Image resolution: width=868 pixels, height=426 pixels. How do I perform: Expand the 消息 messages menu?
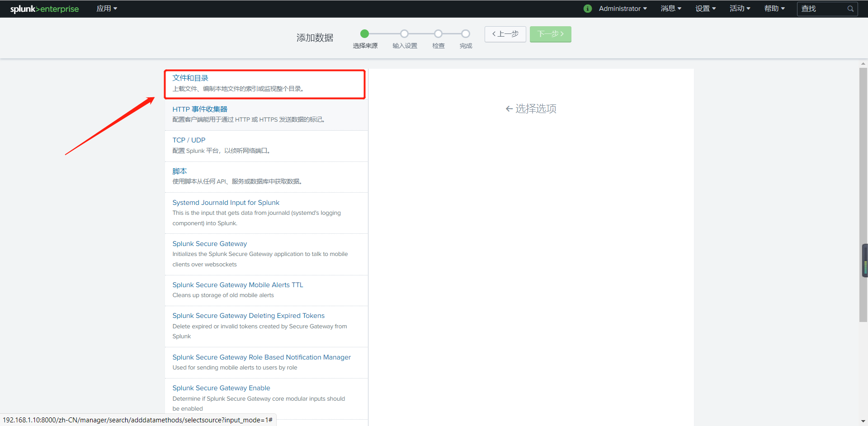click(x=671, y=9)
